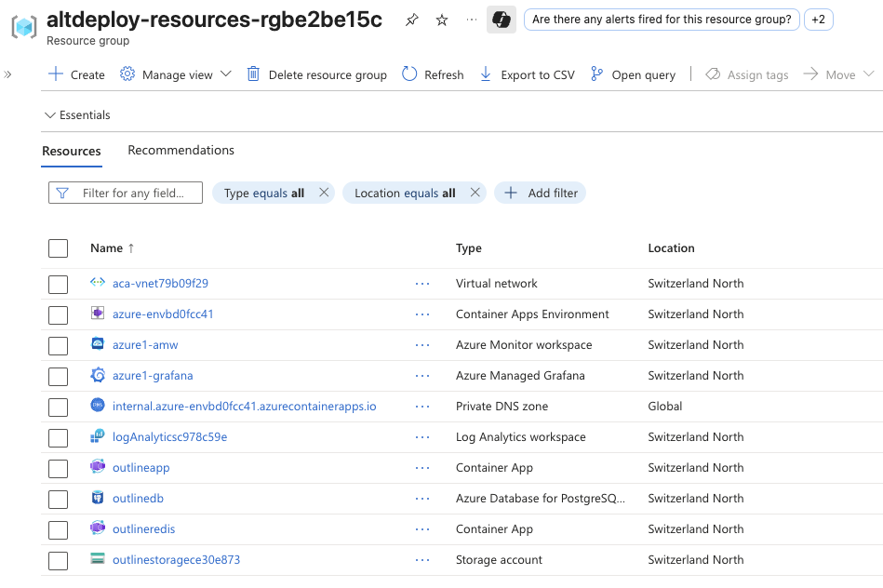Select the logAnalyticsc978c59e row checkbox
883x588 pixels.
[x=58, y=437]
